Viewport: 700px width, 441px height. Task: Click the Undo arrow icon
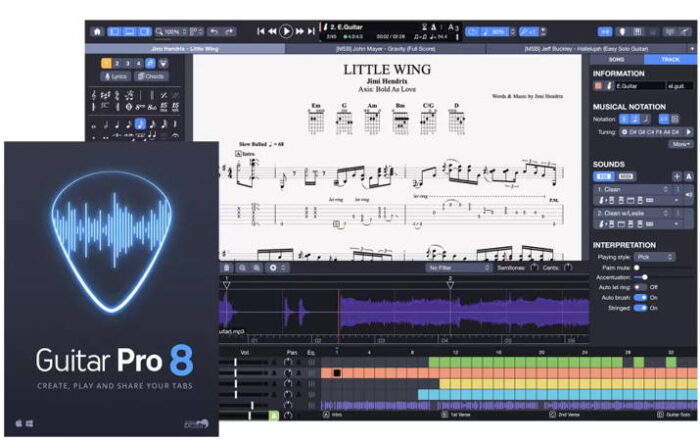click(x=215, y=31)
